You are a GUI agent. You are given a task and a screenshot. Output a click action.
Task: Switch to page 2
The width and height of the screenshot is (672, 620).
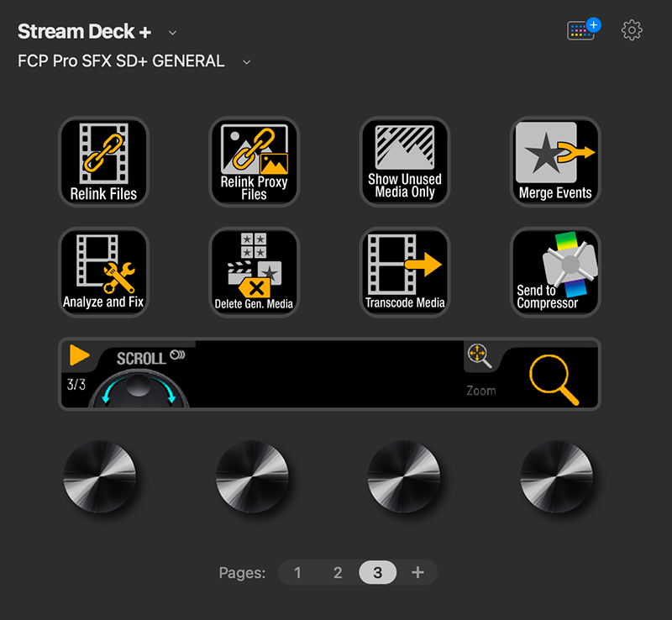click(338, 572)
